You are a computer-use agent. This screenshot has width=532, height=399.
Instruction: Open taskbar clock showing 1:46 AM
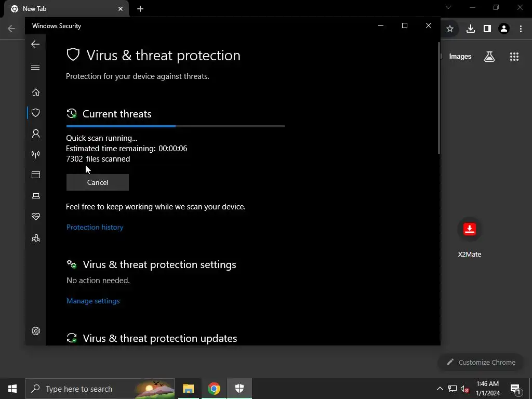(487, 389)
